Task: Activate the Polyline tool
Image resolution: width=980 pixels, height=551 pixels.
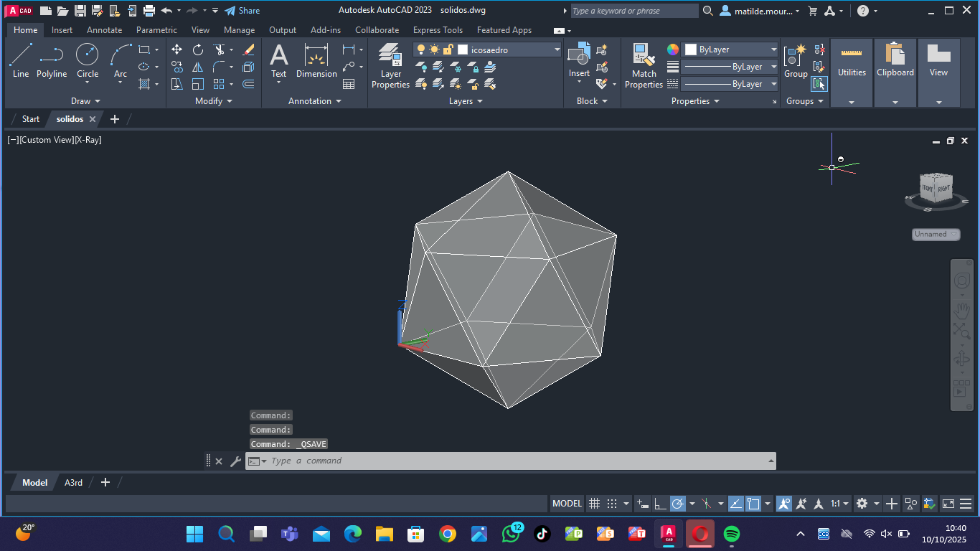Action: tap(52, 60)
